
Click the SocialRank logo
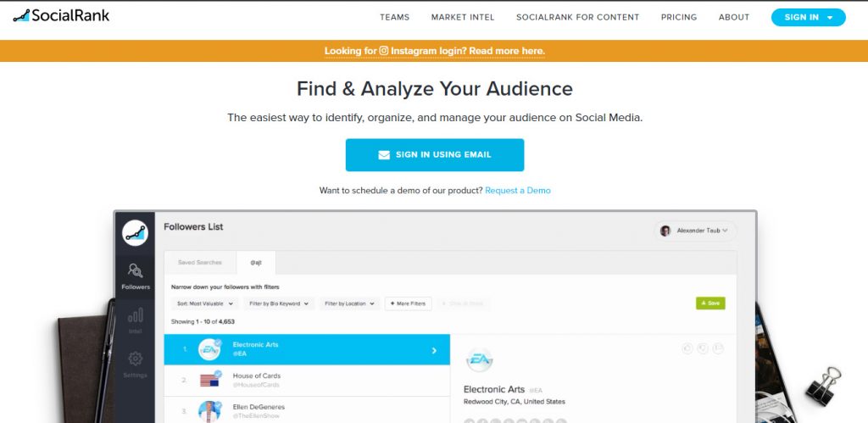pos(61,15)
